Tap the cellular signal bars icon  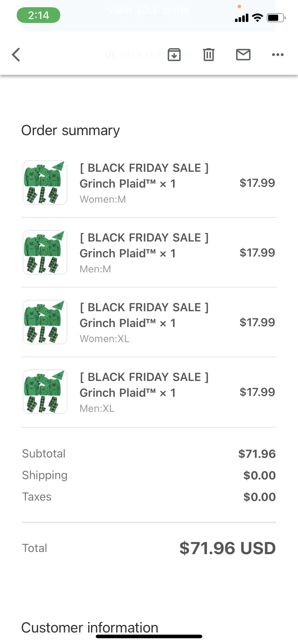click(x=241, y=18)
